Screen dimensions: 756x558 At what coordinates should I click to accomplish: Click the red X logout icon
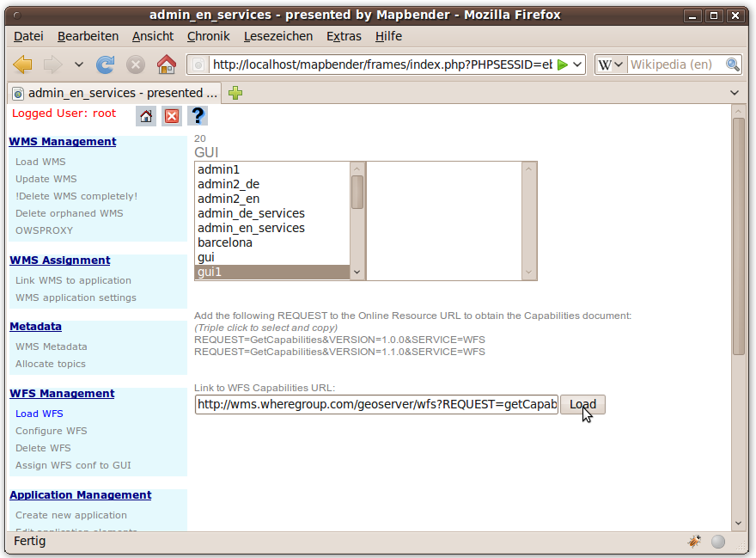coord(172,116)
